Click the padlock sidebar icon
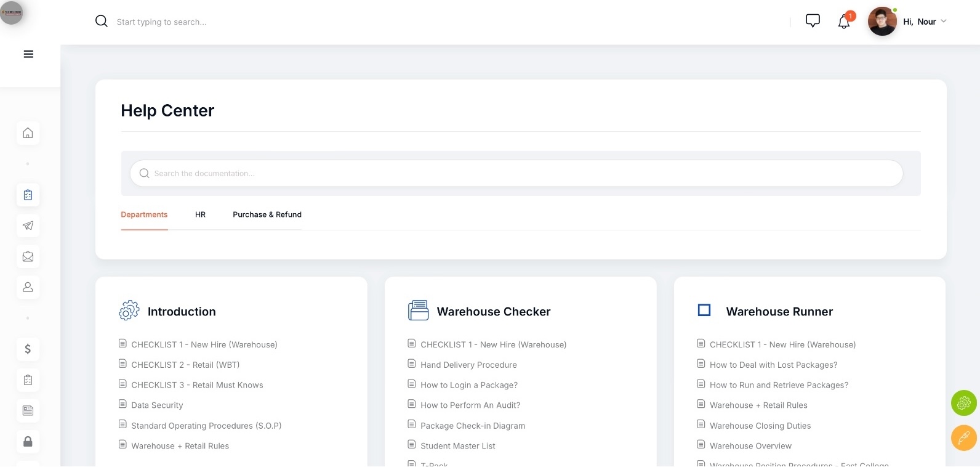 click(x=28, y=441)
